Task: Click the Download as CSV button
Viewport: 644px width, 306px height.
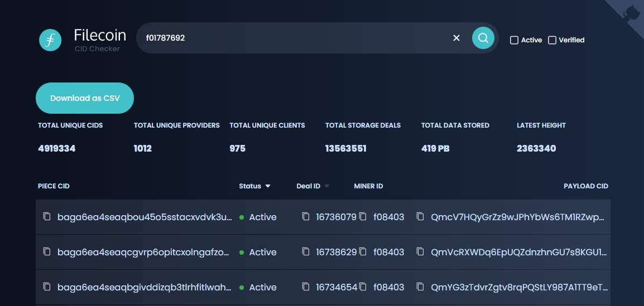Action: pos(85,98)
